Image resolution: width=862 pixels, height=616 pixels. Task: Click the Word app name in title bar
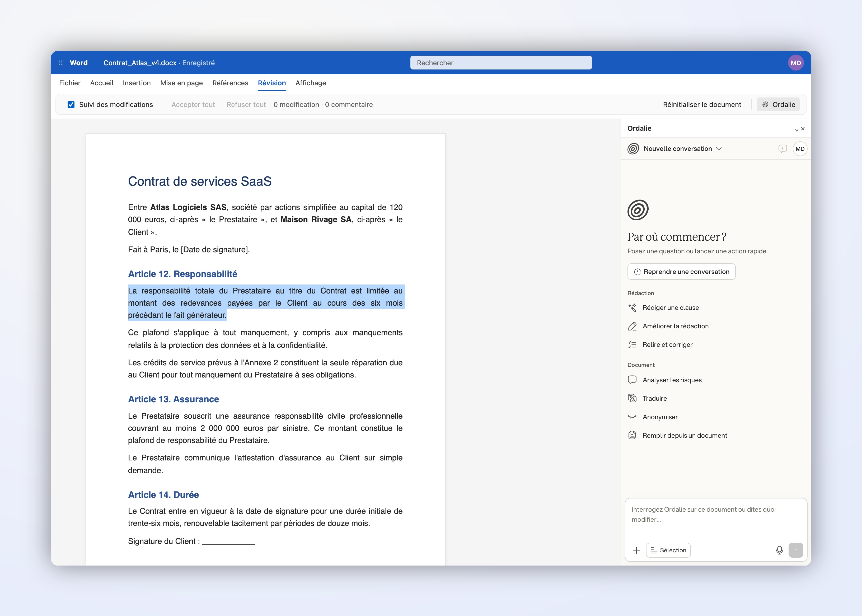(78, 63)
